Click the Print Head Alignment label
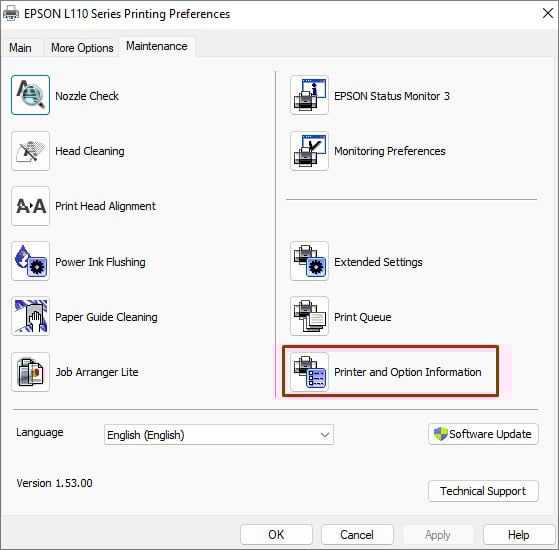Screen dimensions: 559x550 point(106,206)
